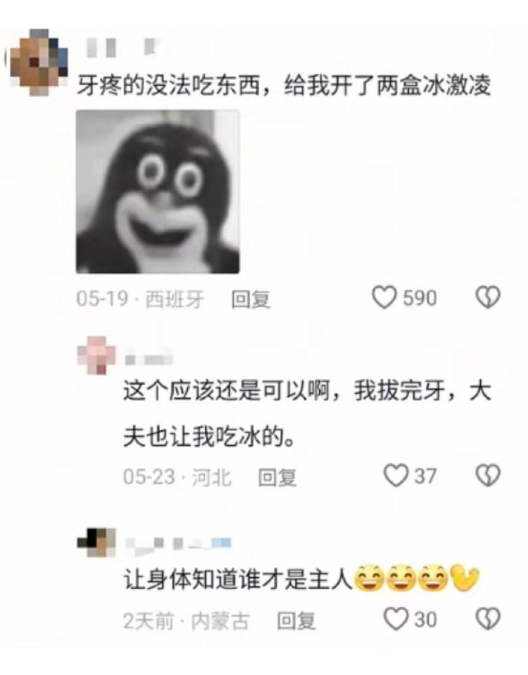Viewport: 528px width, 675px height.
Task: Open the top commenter's pixelated avatar
Action: coord(39,62)
